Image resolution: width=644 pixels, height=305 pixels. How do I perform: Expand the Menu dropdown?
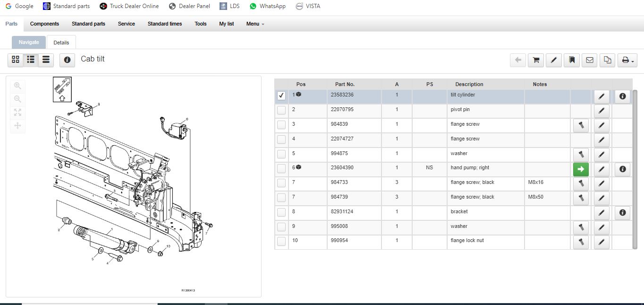(255, 24)
